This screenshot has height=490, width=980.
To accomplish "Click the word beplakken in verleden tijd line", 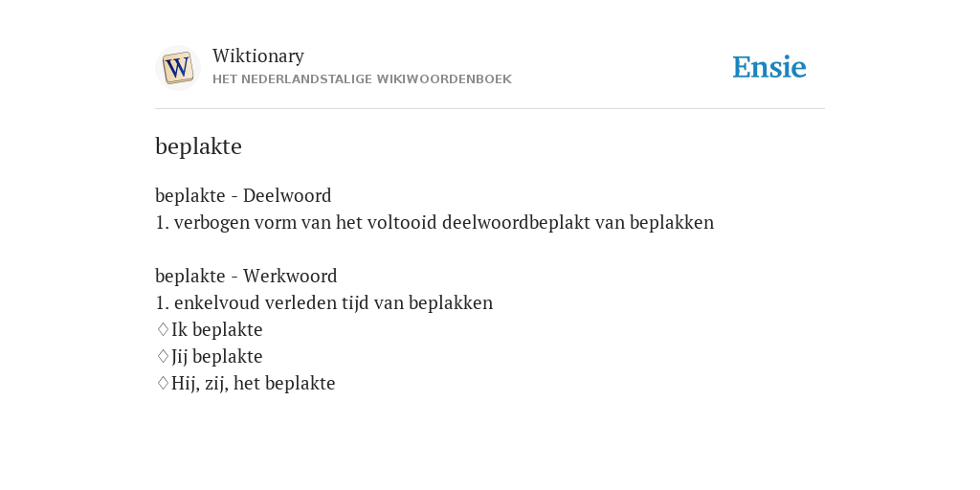I will (x=451, y=302).
